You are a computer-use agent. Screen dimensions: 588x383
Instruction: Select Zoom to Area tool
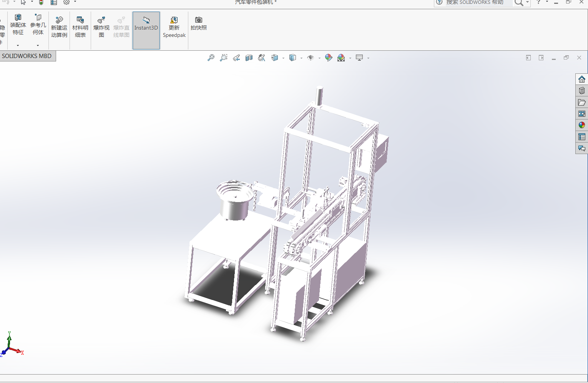point(223,58)
